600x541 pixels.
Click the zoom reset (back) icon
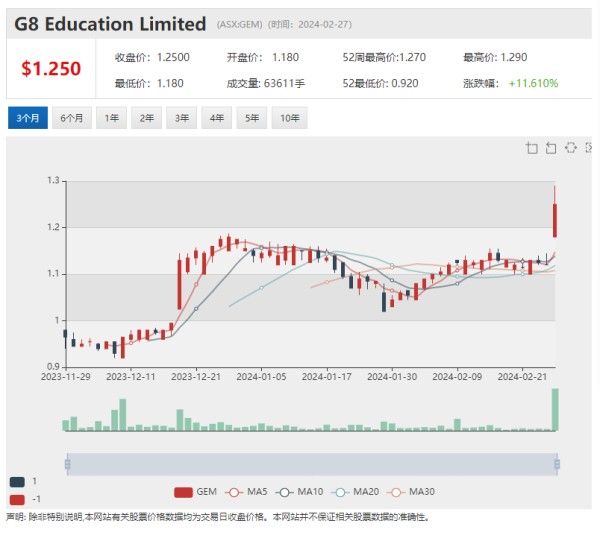point(551,148)
